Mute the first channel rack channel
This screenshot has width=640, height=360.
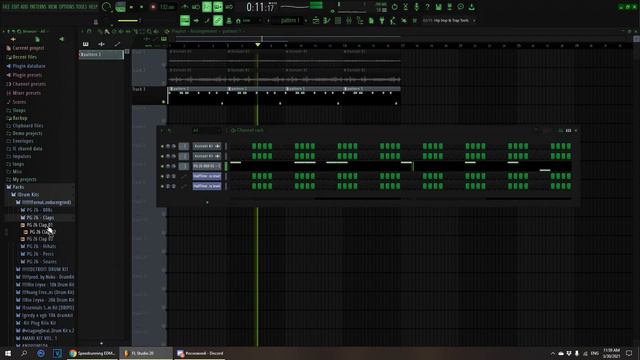(x=162, y=146)
